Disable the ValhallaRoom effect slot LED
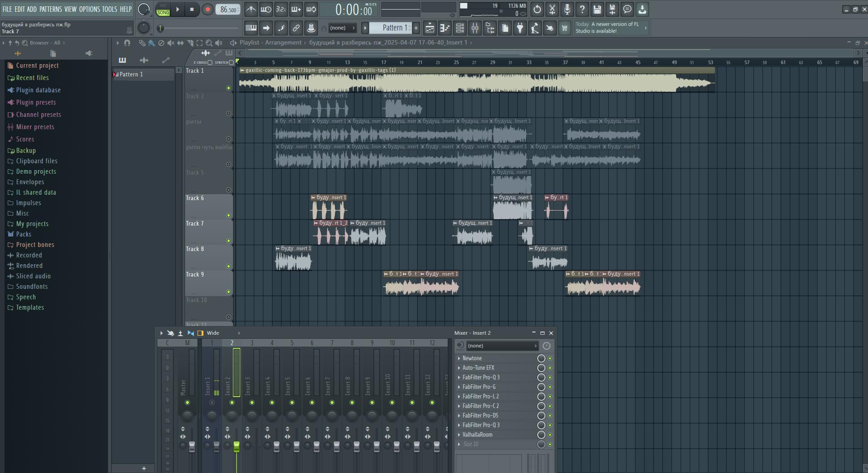Screen dimensions: 868x473 (x=550, y=435)
